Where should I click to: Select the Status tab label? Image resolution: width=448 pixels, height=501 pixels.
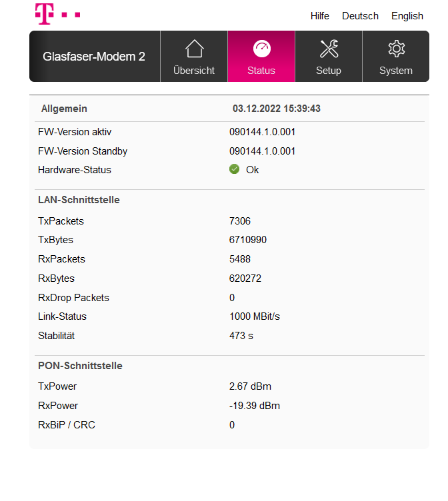261,71
